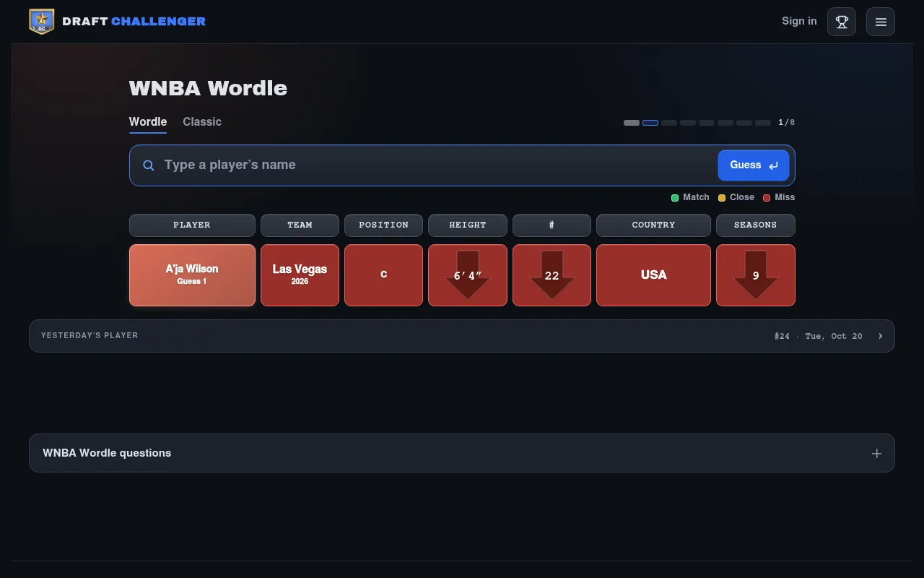Screen dimensions: 924x578
Task: Click the TEAM column header
Action: point(300,225)
